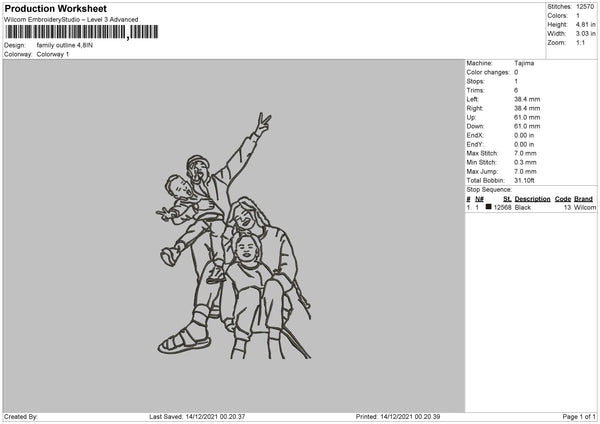Click the Production Worksheet title
Screen dimensions: 600x424
pyautogui.click(x=55, y=8)
